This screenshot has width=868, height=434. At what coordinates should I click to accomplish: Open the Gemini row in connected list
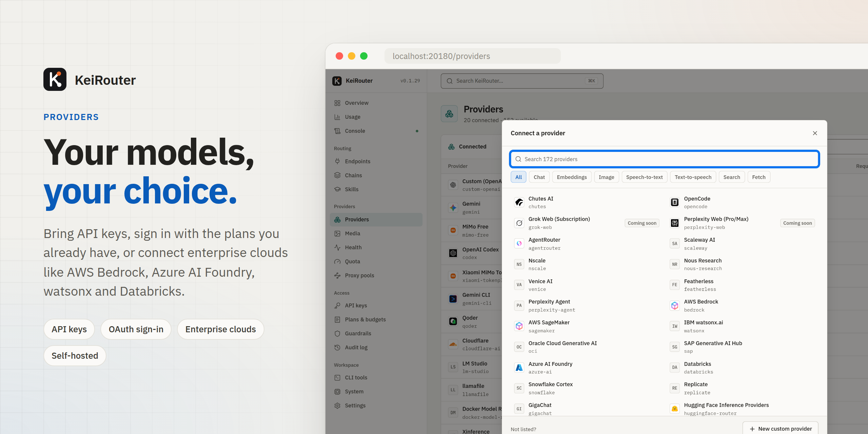tap(472, 208)
